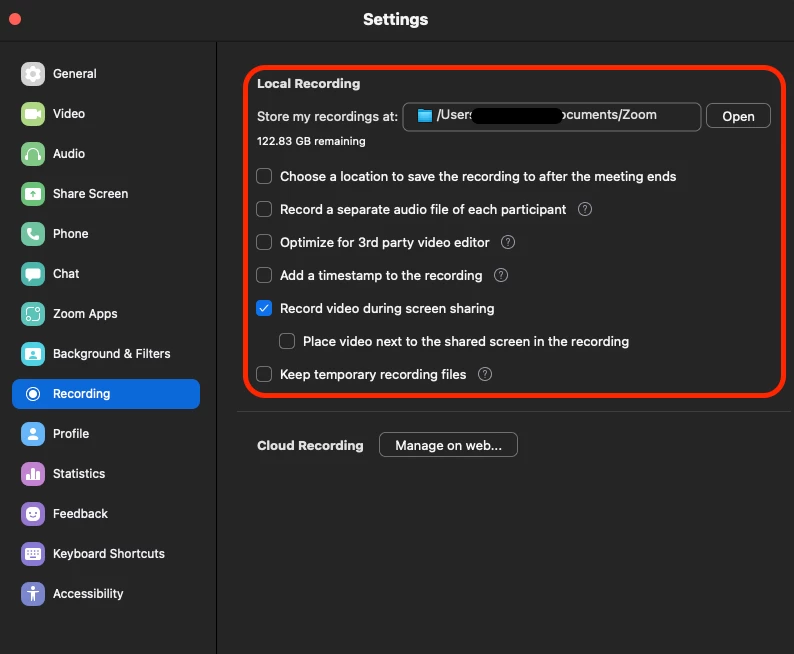View the Statistics label in the sidebar
Viewport: 794px width, 654px height.
click(79, 474)
